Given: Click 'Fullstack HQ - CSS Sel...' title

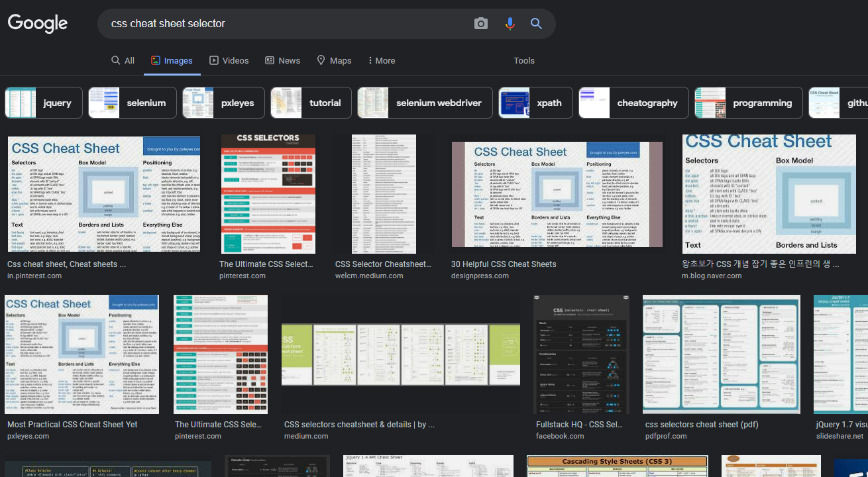Looking at the screenshot, I should point(579,424).
